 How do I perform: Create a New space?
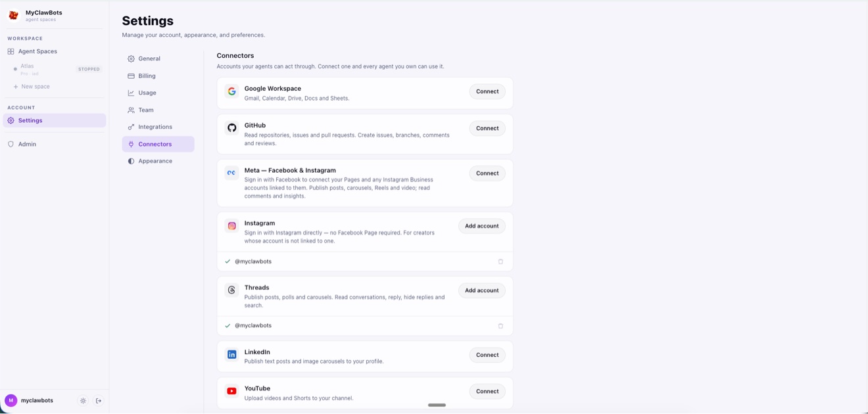(32, 87)
